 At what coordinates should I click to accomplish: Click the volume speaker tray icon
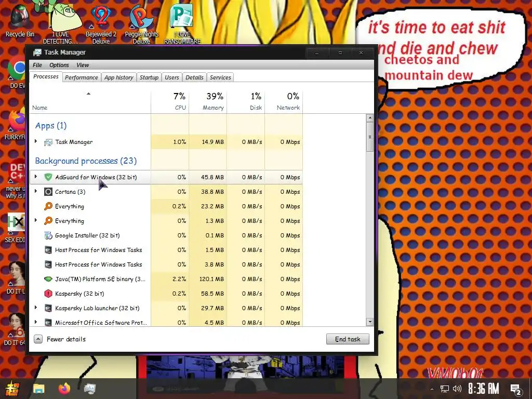tap(457, 389)
